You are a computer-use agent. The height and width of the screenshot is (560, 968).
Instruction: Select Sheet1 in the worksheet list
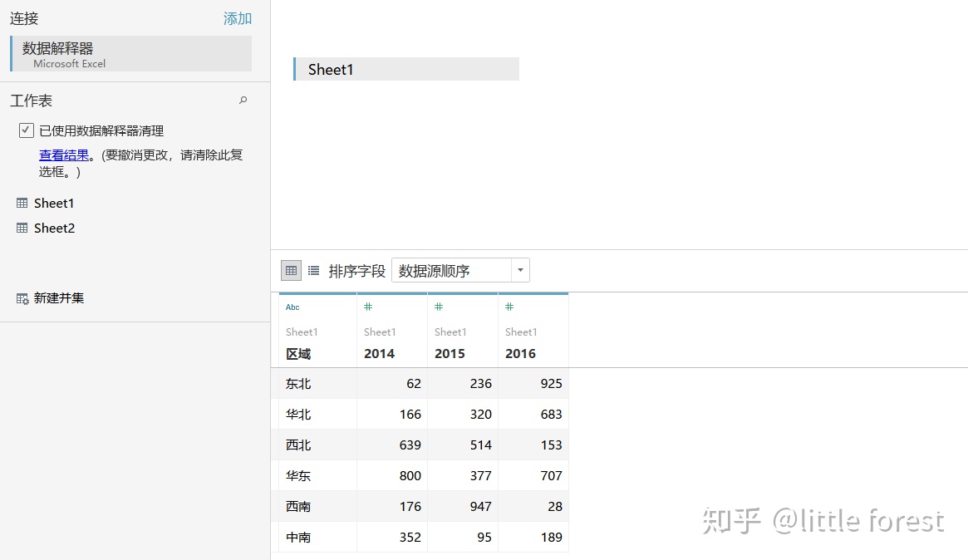(54, 203)
